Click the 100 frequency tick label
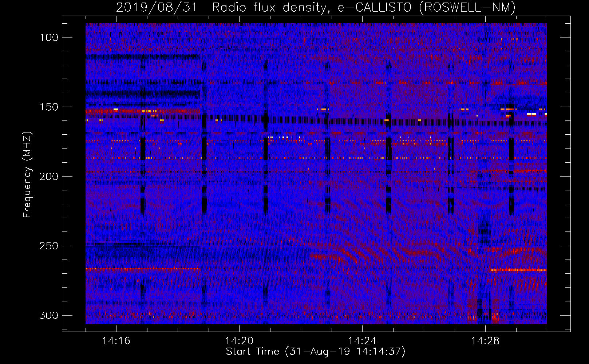The width and height of the screenshot is (589, 364). (49, 37)
